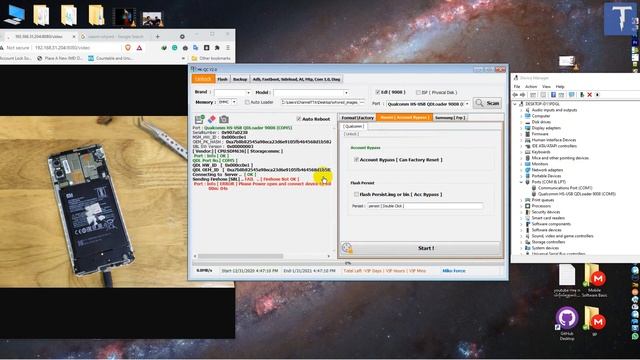
Task: Click the save log icon above the log
Action: click(x=199, y=119)
